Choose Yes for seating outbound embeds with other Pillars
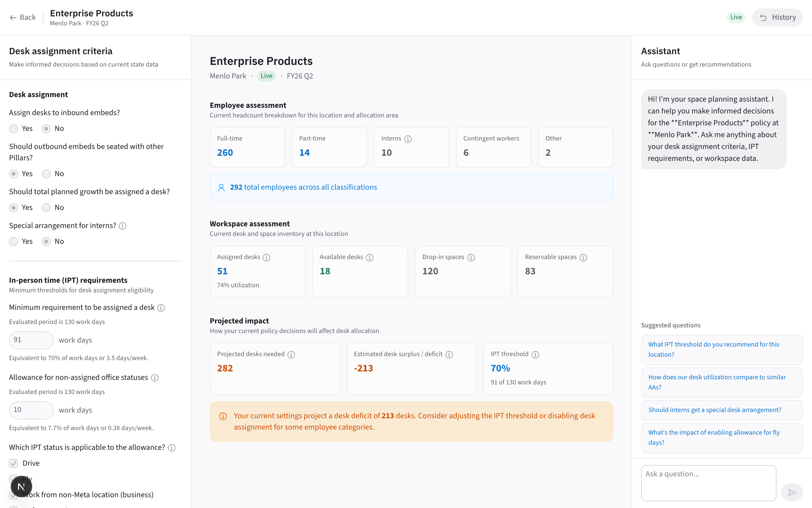Screen dimensions: 812x508 tap(14, 174)
